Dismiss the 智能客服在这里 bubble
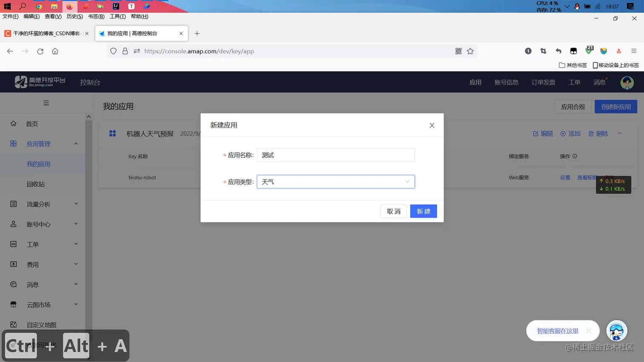The width and height of the screenshot is (644, 362). pyautogui.click(x=589, y=331)
